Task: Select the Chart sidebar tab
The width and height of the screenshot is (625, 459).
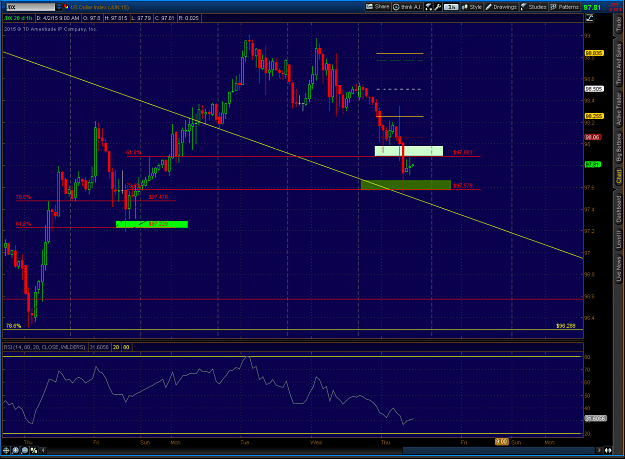Action: (x=619, y=176)
